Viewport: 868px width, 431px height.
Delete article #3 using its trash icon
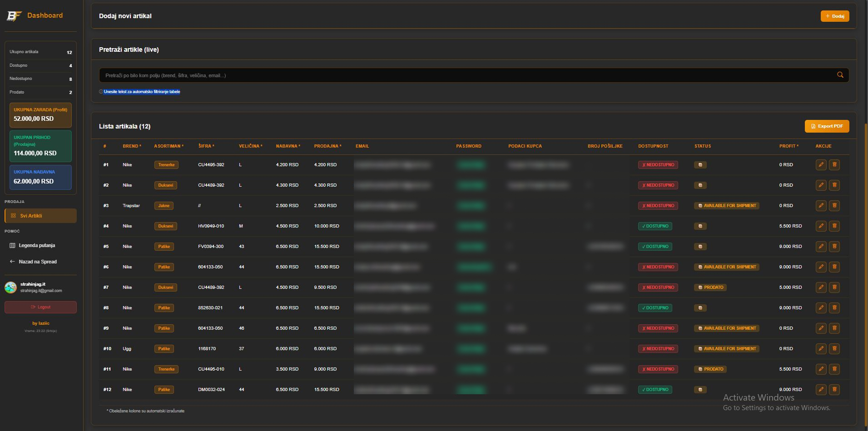click(x=834, y=206)
